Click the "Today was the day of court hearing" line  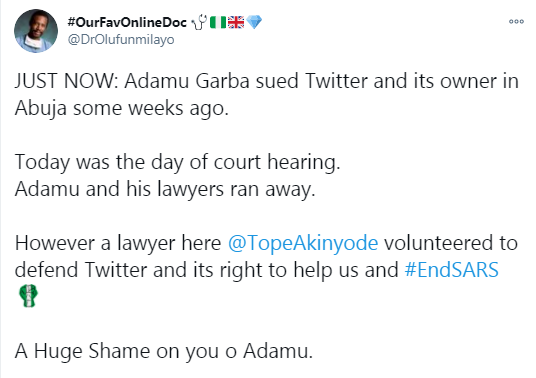click(x=177, y=162)
